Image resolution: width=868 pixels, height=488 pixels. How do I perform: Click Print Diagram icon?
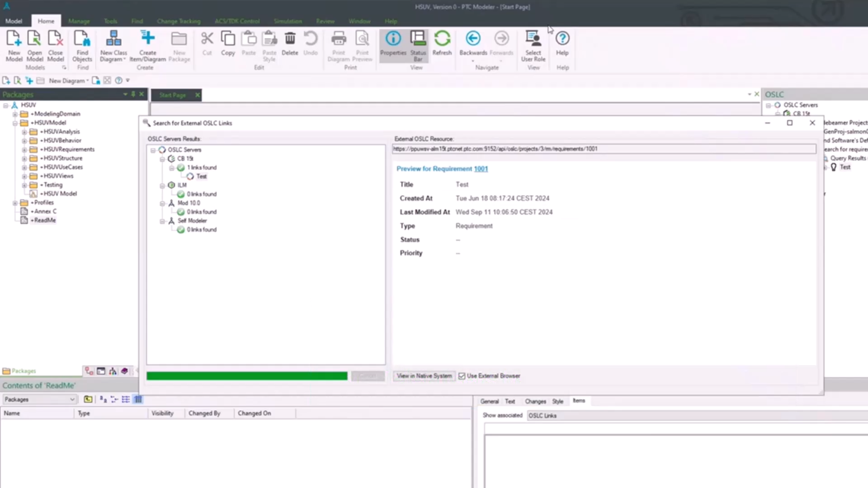click(339, 38)
